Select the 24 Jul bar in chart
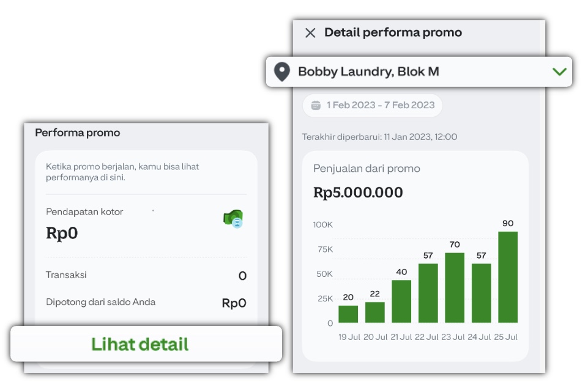Image resolution: width=588 pixels, height=390 pixels. click(x=481, y=293)
